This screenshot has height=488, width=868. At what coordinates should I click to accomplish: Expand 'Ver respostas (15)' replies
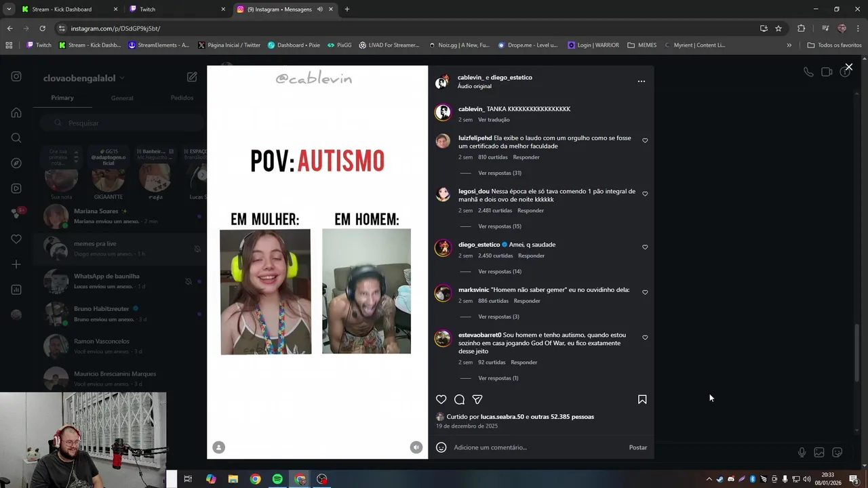point(499,226)
